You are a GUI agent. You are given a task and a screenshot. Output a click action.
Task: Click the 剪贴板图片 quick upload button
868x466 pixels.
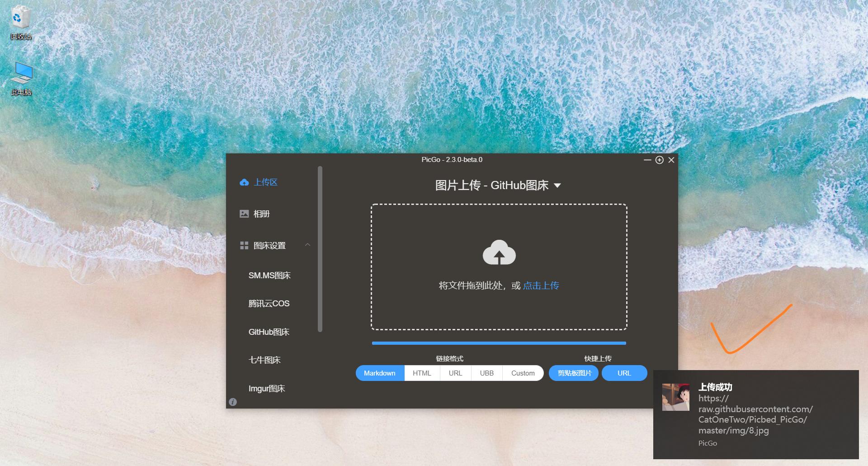(x=574, y=373)
